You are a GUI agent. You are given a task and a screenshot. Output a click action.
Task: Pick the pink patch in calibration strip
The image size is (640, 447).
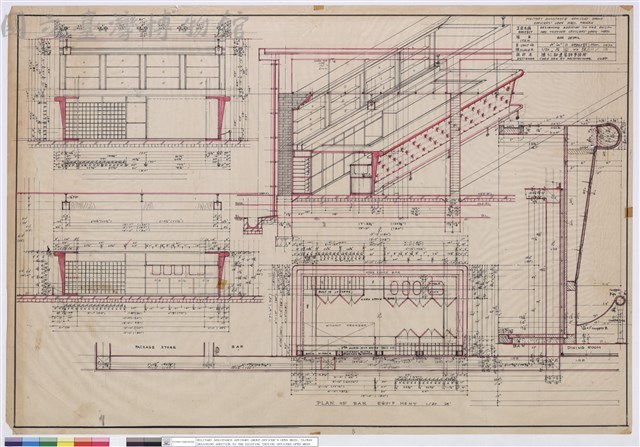pos(100,442)
